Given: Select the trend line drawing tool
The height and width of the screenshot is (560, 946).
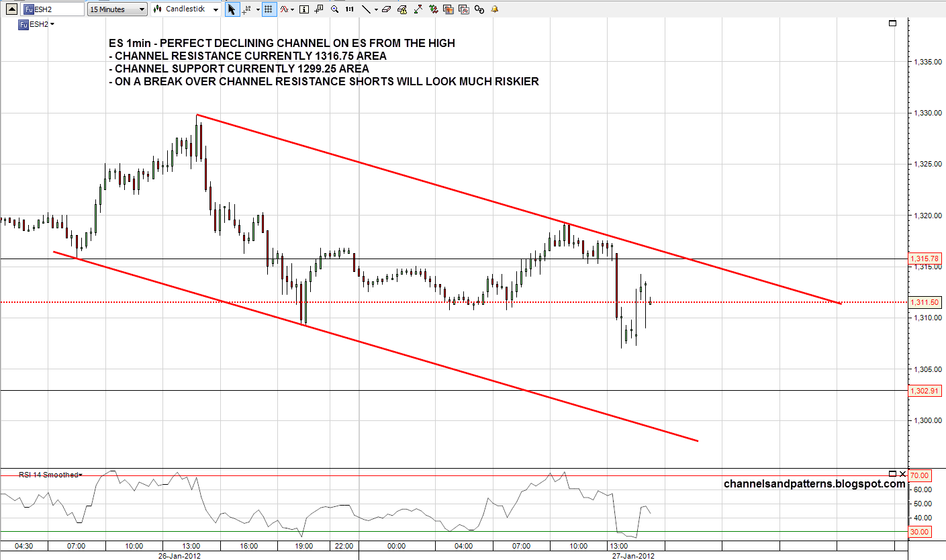Looking at the screenshot, I should pyautogui.click(x=366, y=9).
